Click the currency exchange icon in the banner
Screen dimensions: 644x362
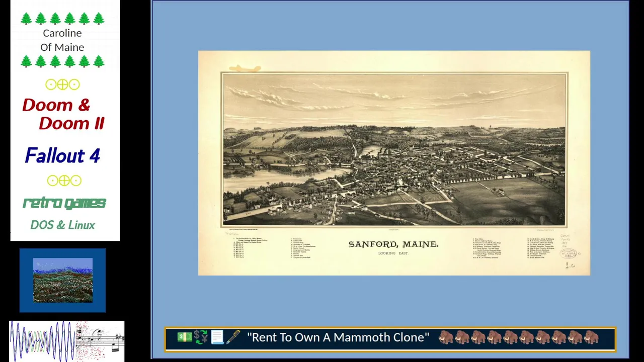click(201, 337)
